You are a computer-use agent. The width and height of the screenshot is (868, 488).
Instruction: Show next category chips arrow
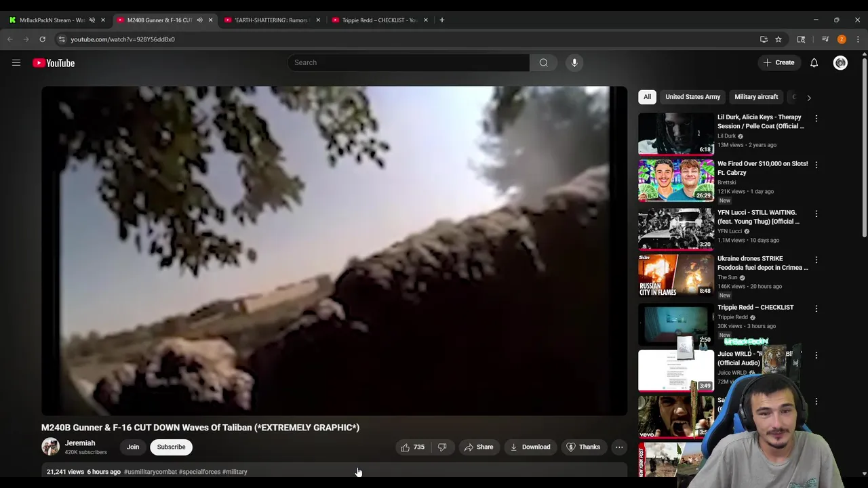[x=808, y=98]
